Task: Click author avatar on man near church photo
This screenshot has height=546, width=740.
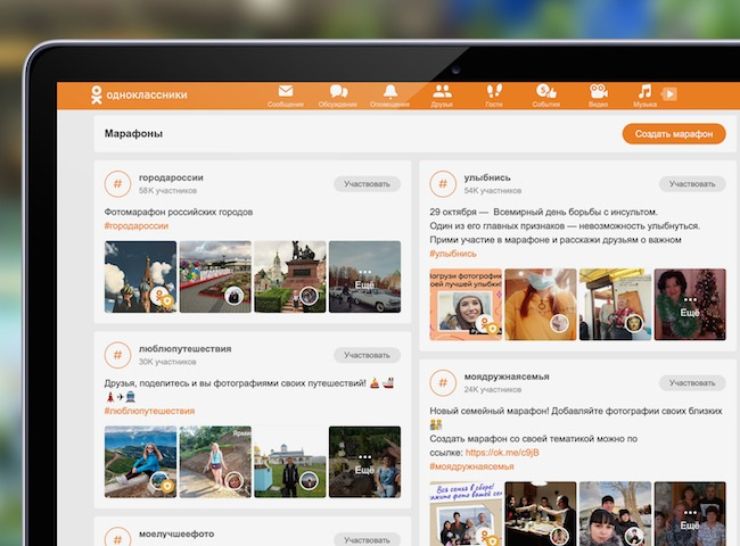Action: (309, 480)
